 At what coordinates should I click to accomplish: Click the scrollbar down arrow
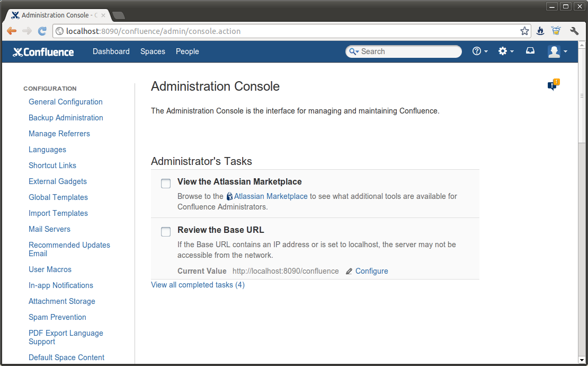tap(582, 360)
